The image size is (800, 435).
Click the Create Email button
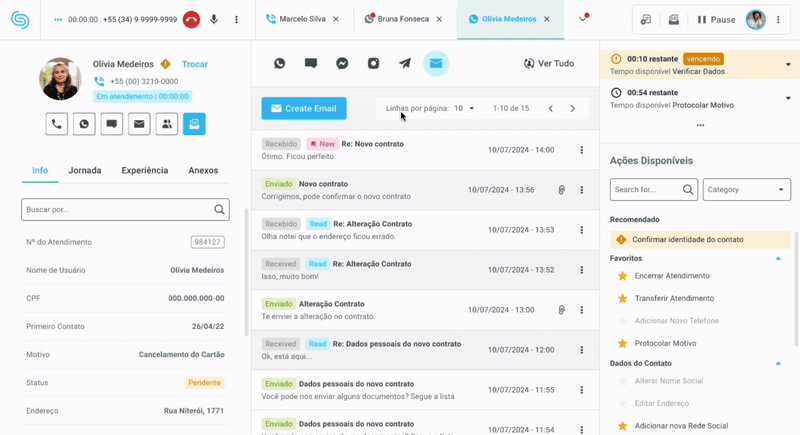[304, 108]
